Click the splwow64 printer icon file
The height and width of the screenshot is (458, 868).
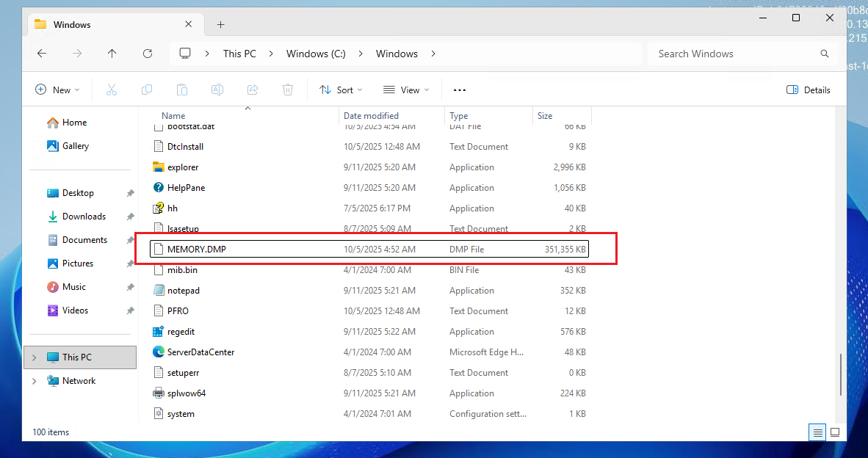coord(158,393)
